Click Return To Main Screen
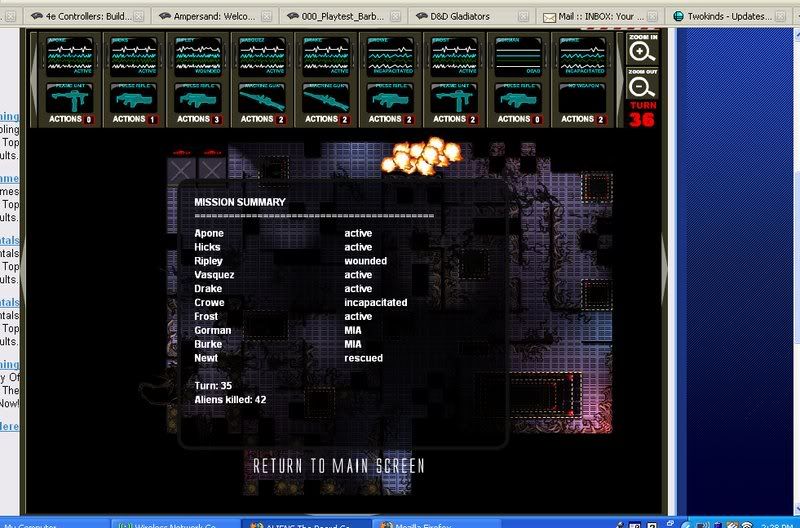 point(339,466)
